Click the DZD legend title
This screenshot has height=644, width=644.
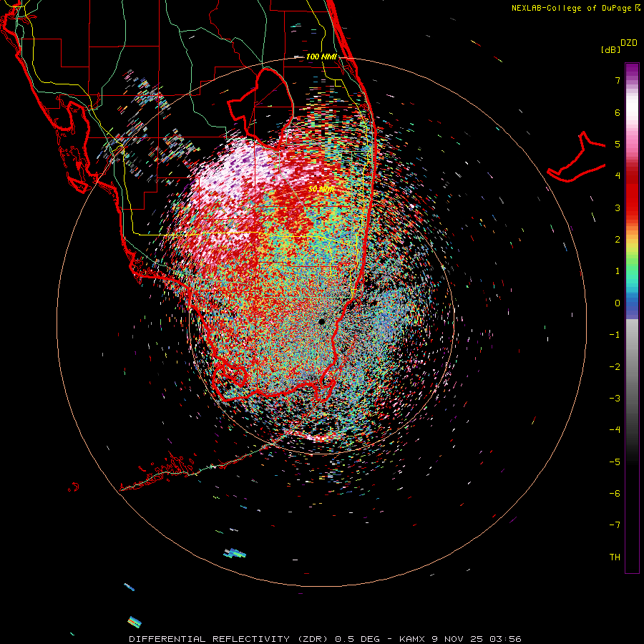pos(629,43)
